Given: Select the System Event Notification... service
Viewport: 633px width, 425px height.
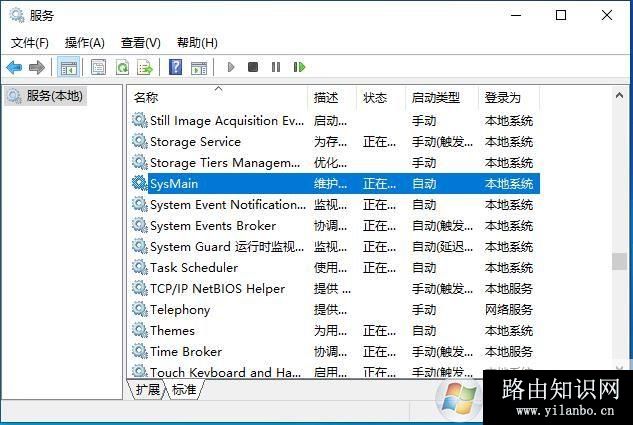Looking at the screenshot, I should [x=228, y=205].
